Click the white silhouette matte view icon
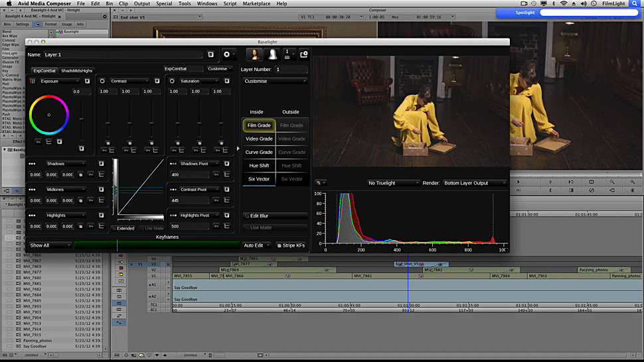644x362 pixels. pos(272,55)
